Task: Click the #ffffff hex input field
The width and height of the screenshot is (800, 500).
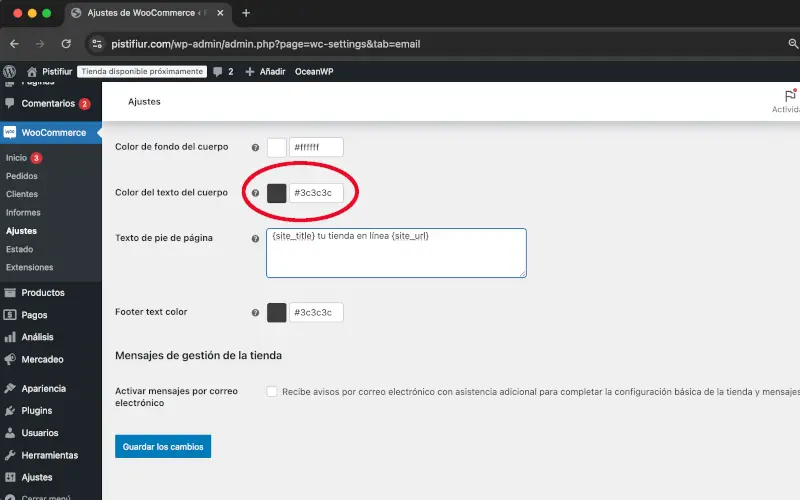Action: [x=316, y=147]
